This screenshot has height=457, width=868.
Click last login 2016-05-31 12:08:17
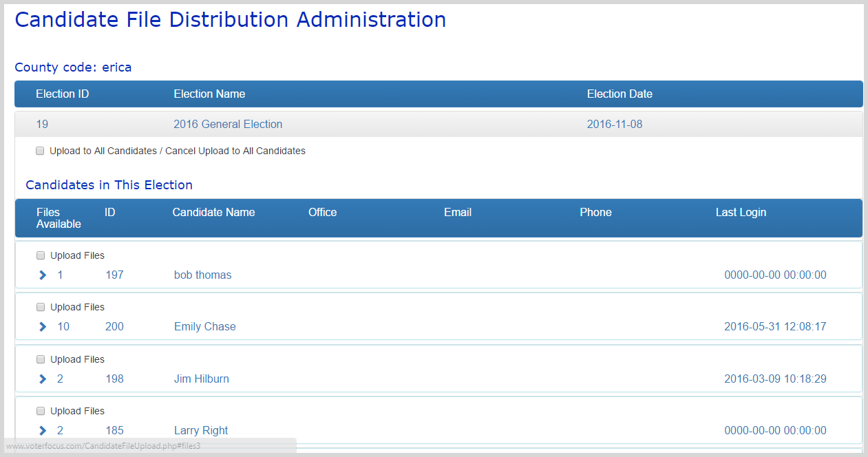[x=775, y=327]
